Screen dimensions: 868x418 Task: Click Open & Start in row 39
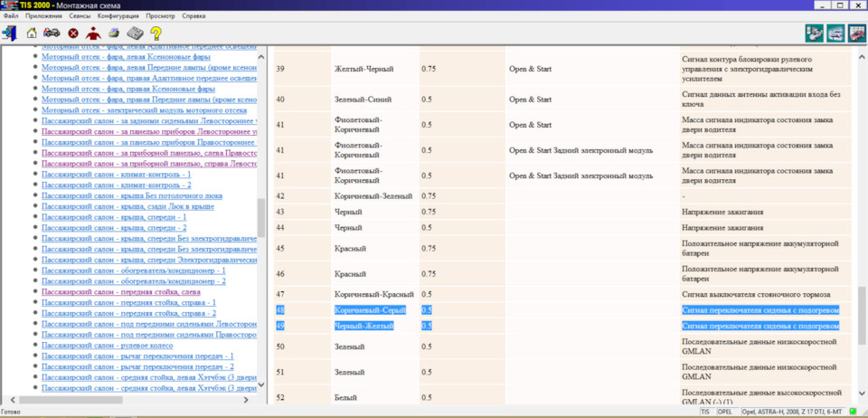530,69
